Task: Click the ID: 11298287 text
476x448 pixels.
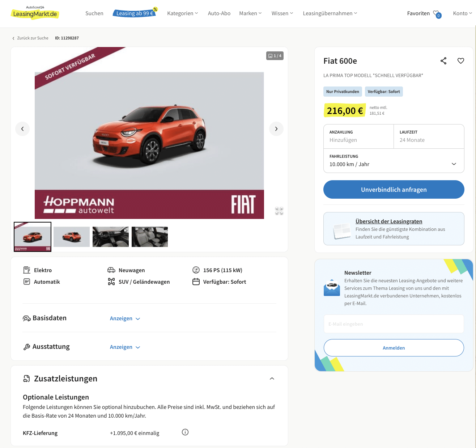Action: click(67, 38)
